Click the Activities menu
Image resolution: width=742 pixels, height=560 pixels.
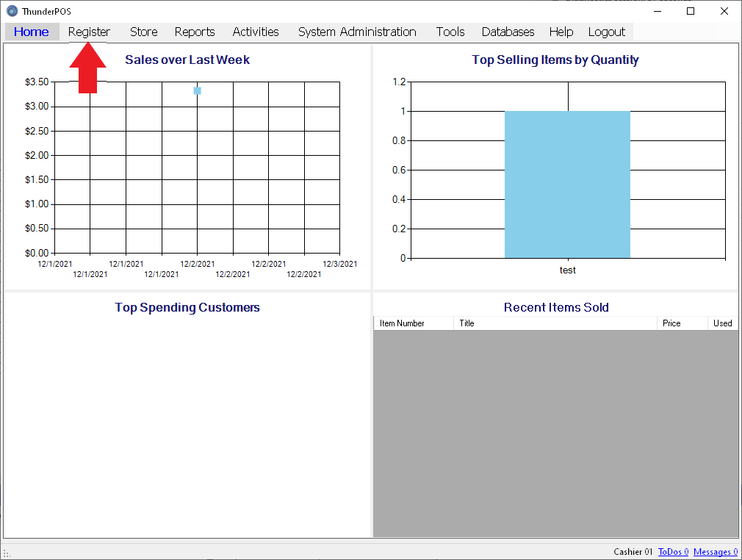tap(256, 32)
